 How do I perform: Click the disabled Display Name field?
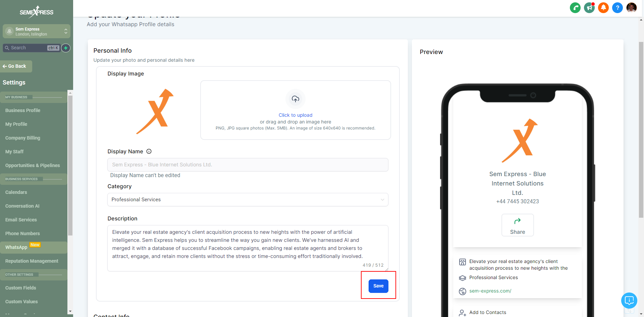248,165
